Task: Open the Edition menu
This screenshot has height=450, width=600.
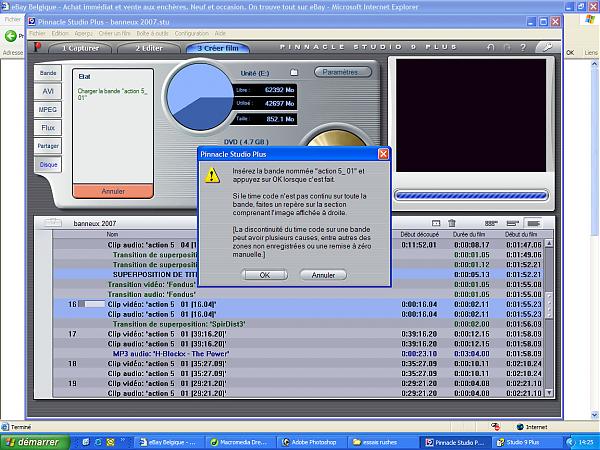Action: tap(60, 34)
